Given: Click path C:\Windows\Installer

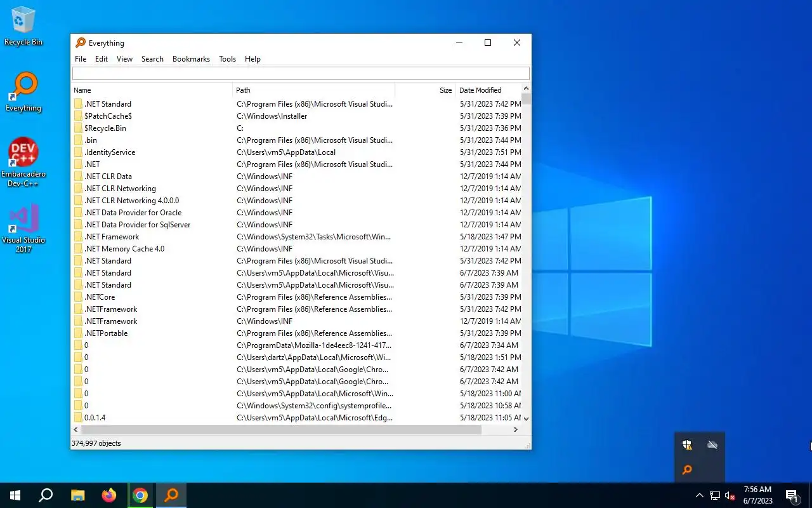Looking at the screenshot, I should coord(272,116).
